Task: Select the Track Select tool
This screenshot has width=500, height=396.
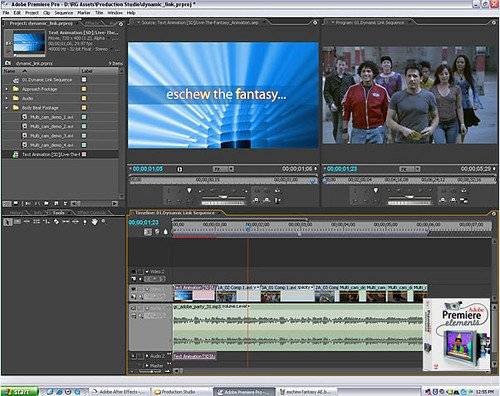Action: pos(18,221)
